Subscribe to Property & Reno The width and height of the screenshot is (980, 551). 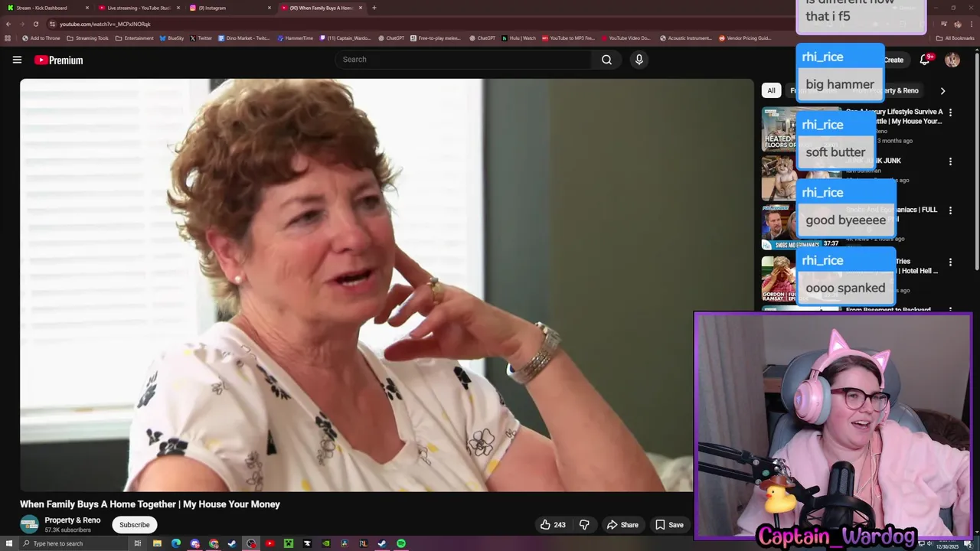point(134,525)
